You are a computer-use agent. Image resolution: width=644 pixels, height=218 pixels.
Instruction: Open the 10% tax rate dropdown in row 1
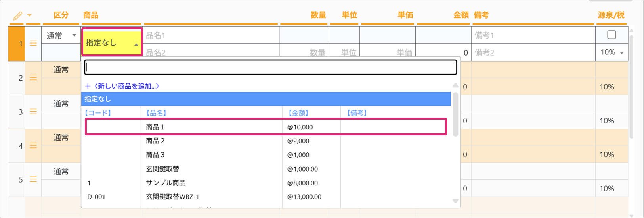612,52
